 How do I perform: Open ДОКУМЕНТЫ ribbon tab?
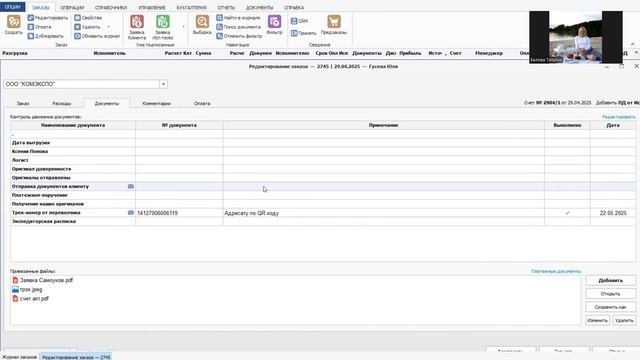tap(260, 8)
